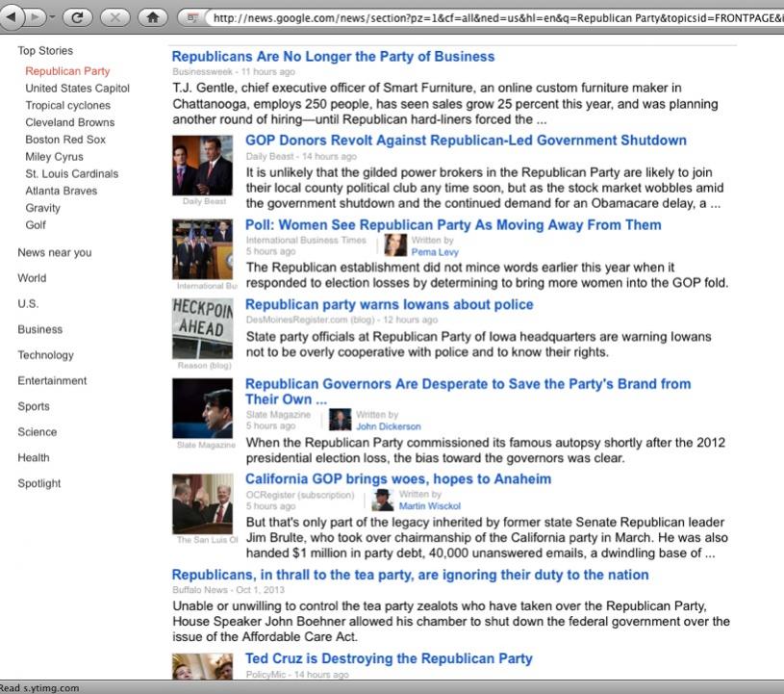Click the 'Daily Beast - 14 hours ago' source line

click(301, 156)
